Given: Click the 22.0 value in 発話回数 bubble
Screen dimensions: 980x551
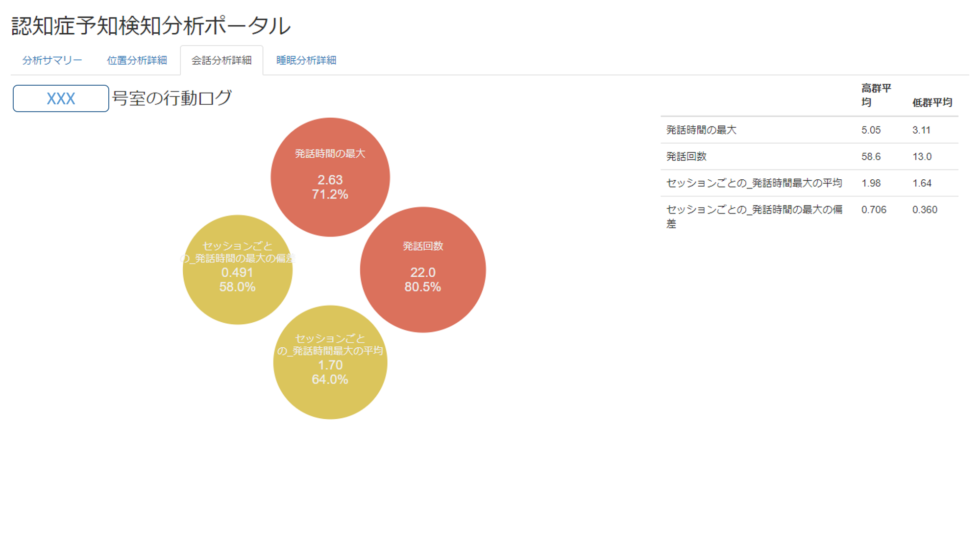Looking at the screenshot, I should coord(422,272).
